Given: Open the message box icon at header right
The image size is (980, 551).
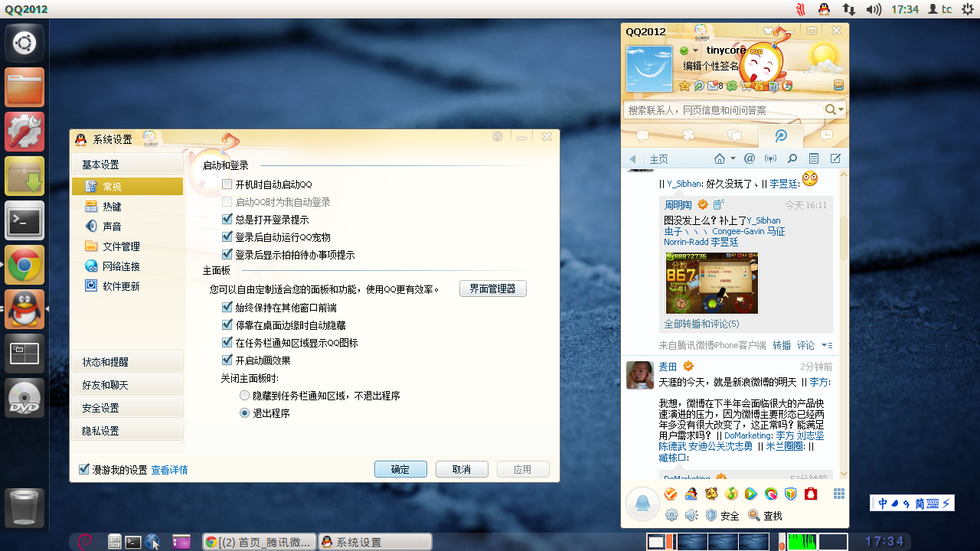Looking at the screenshot, I should pos(838,85).
